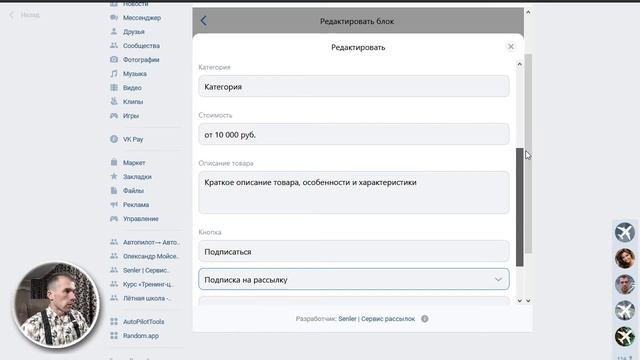Open the Senler | Сервис рассылок developer link
The height and width of the screenshot is (360, 640).
click(x=376, y=319)
